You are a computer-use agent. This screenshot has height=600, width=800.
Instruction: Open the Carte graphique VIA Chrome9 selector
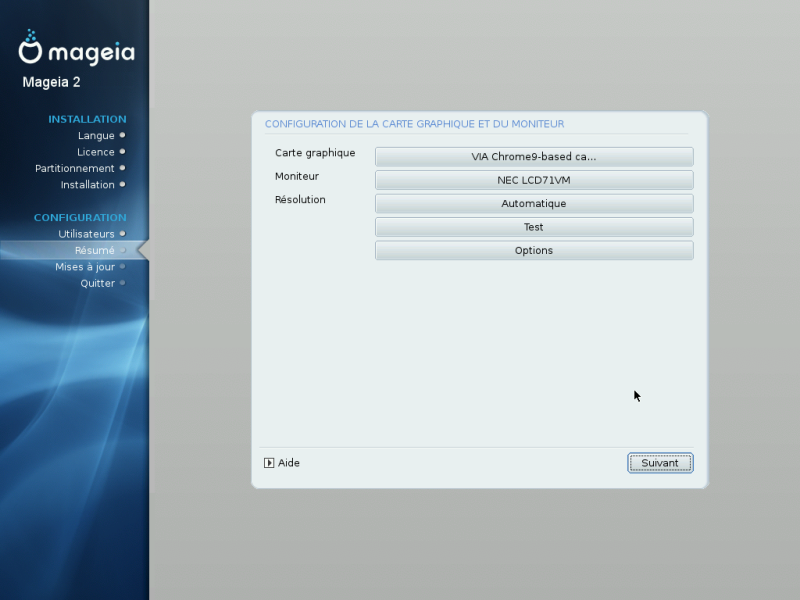point(534,157)
